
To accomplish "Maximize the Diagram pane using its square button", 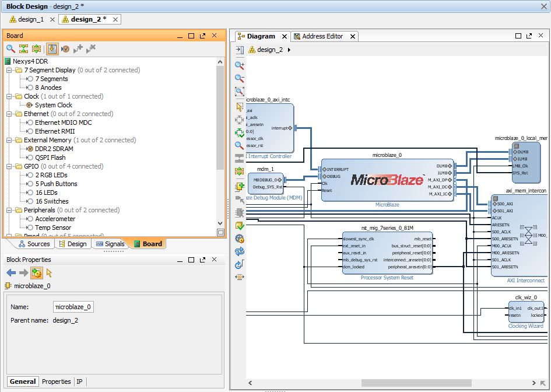I will (x=518, y=36).
